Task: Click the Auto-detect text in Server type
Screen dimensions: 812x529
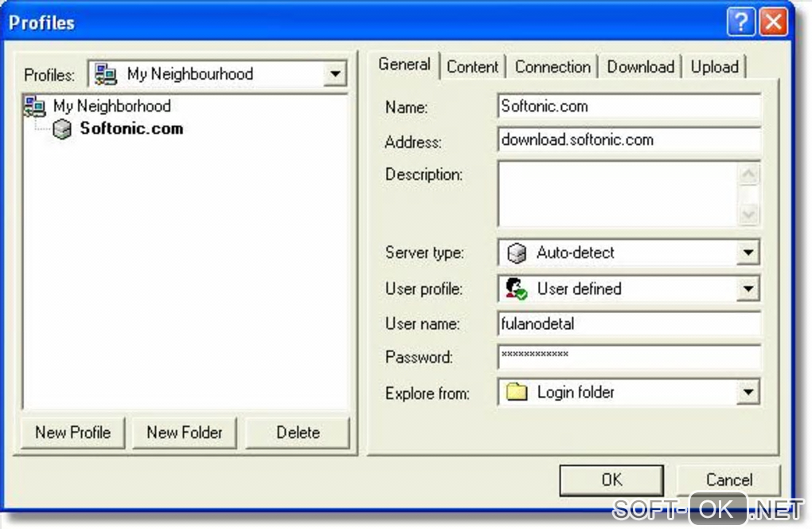Action: (x=576, y=253)
